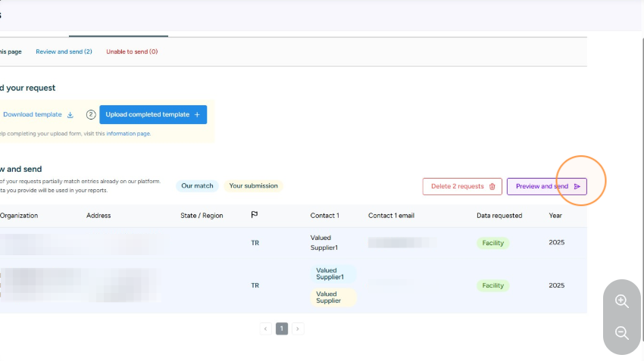Select the Our match legend chip
Screen dimensions: 644x361
[197, 186]
